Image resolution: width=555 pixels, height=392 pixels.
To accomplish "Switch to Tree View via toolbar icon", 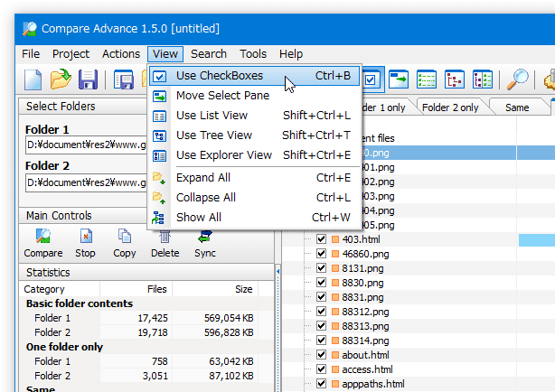I will point(455,79).
